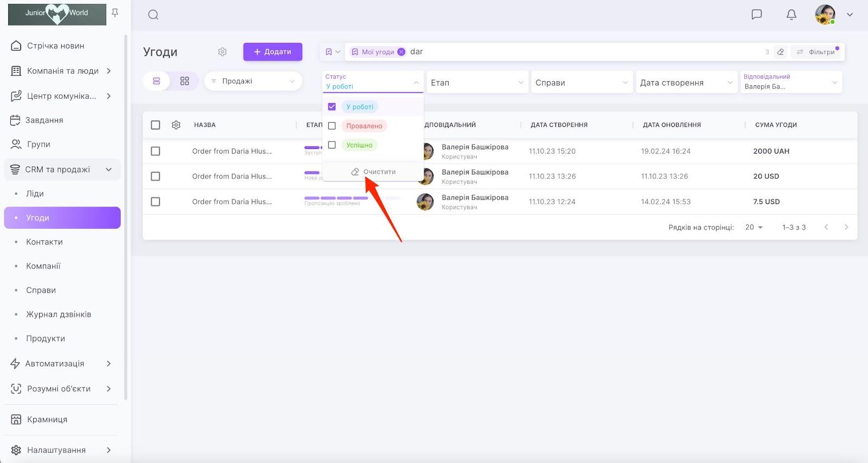Check the Провалено status checkbox

click(x=332, y=126)
